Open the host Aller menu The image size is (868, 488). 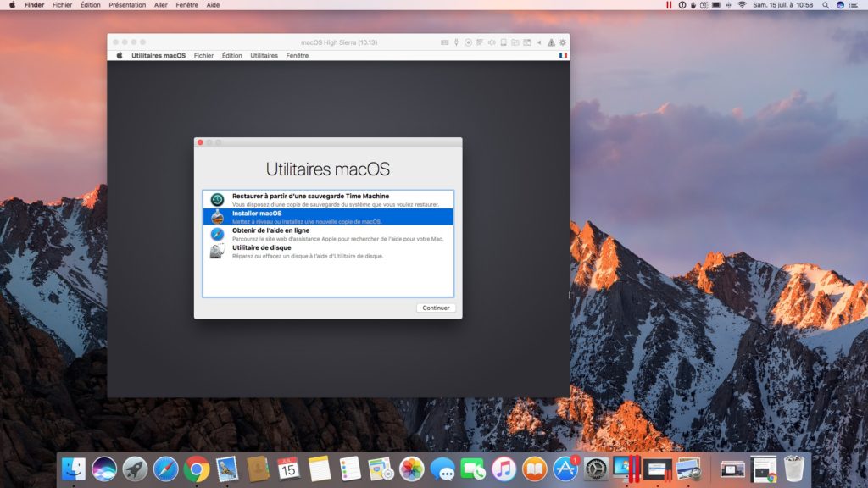coord(160,5)
